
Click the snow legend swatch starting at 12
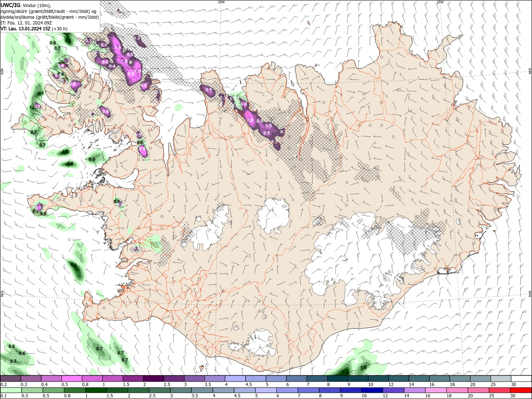[399, 378]
